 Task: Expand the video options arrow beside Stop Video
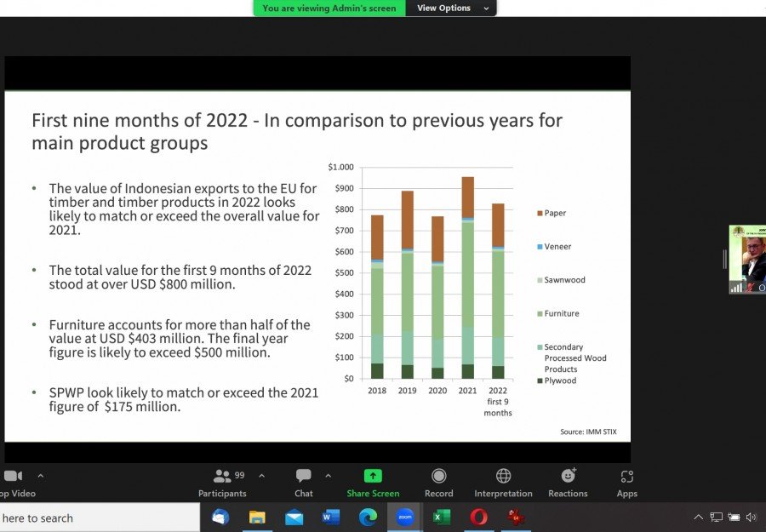point(40,476)
